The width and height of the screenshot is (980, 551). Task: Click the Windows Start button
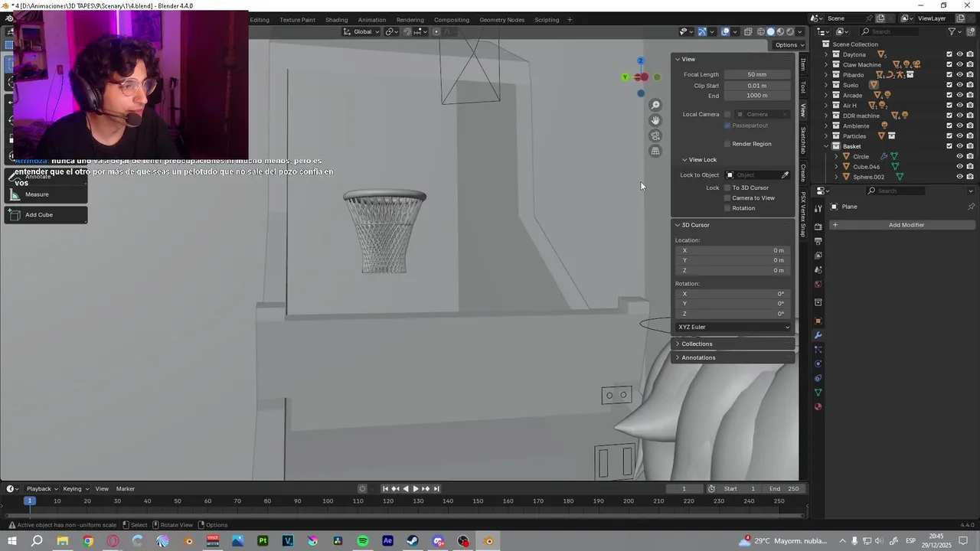point(12,541)
